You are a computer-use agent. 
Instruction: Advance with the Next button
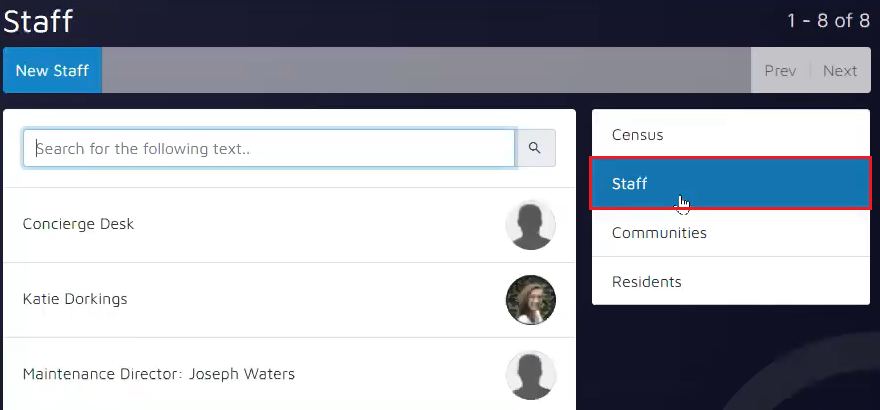click(x=840, y=70)
